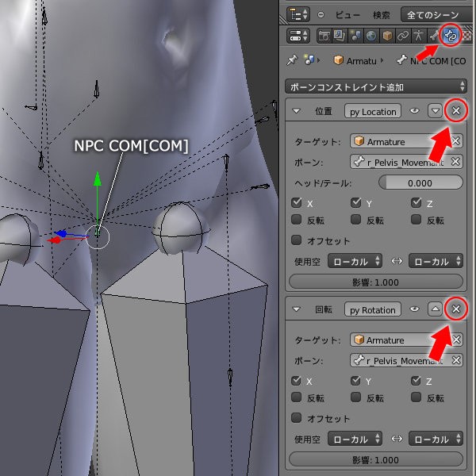Viewport: 476px width, 476px height.
Task: Click the green Y-axis manipulator arrow
Action: 97,178
